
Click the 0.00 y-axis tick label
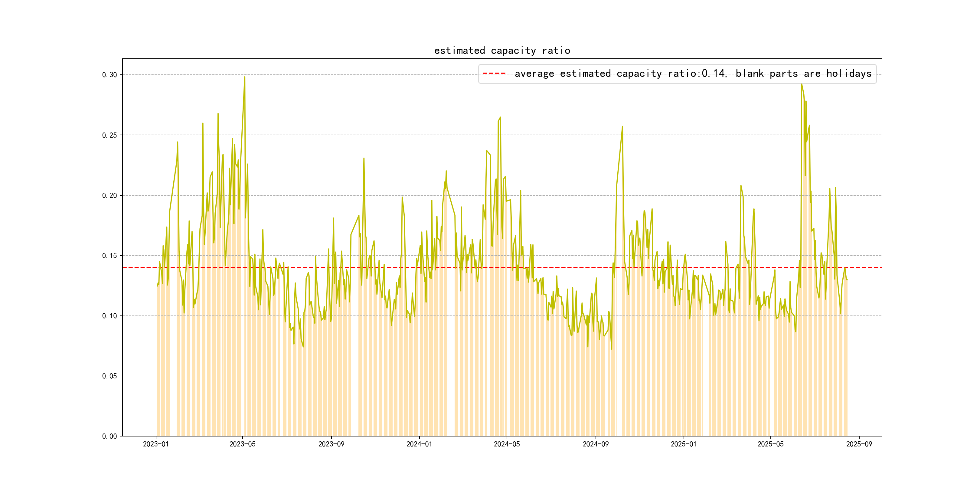click(x=109, y=436)
